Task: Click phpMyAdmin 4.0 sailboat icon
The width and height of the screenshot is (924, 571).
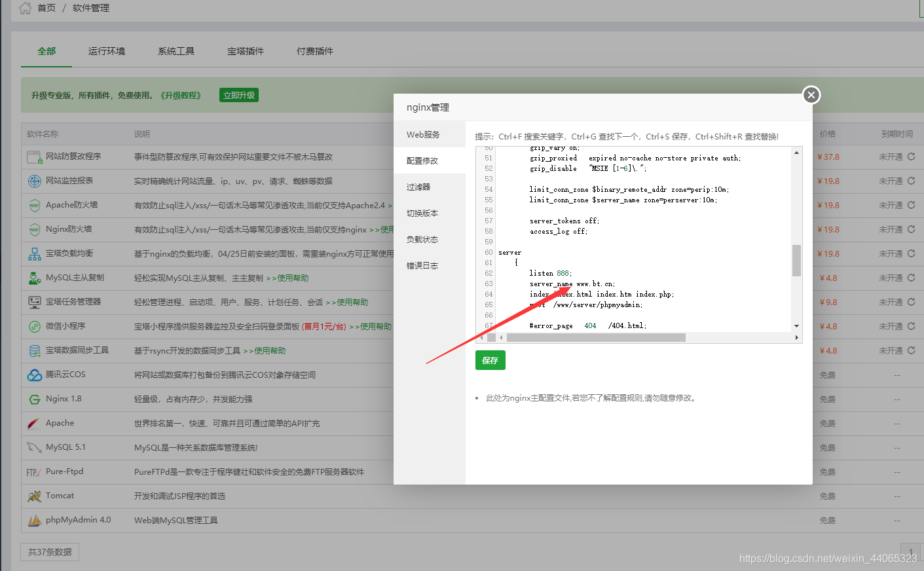Action: 34,521
